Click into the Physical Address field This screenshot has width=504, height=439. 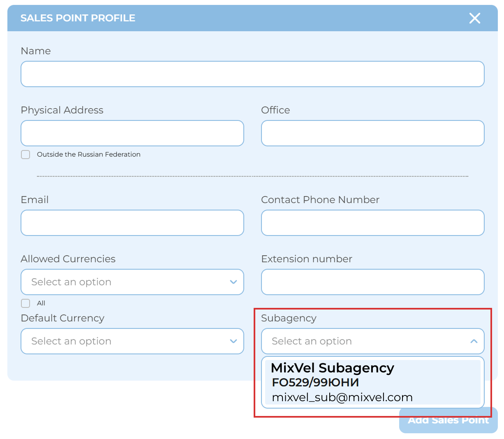tap(132, 133)
